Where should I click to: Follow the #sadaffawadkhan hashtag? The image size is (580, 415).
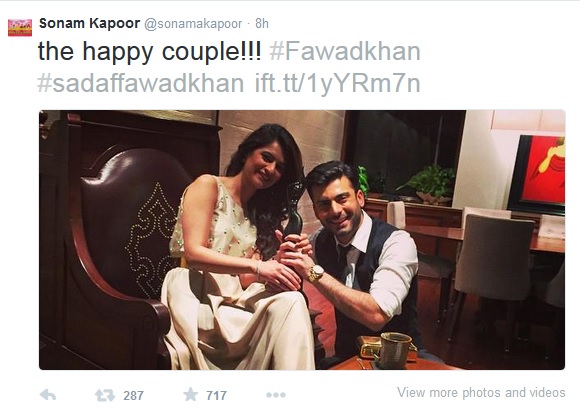[141, 83]
